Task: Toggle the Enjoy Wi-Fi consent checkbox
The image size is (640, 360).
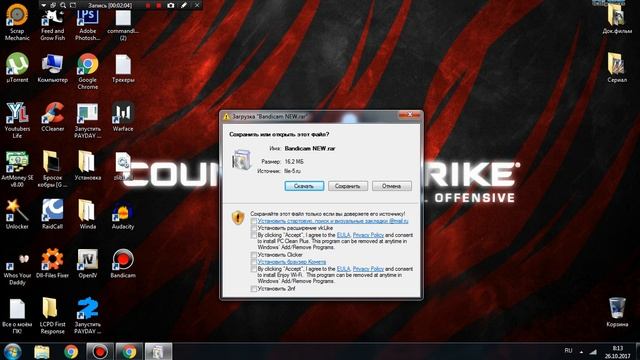Action: pyautogui.click(x=253, y=269)
